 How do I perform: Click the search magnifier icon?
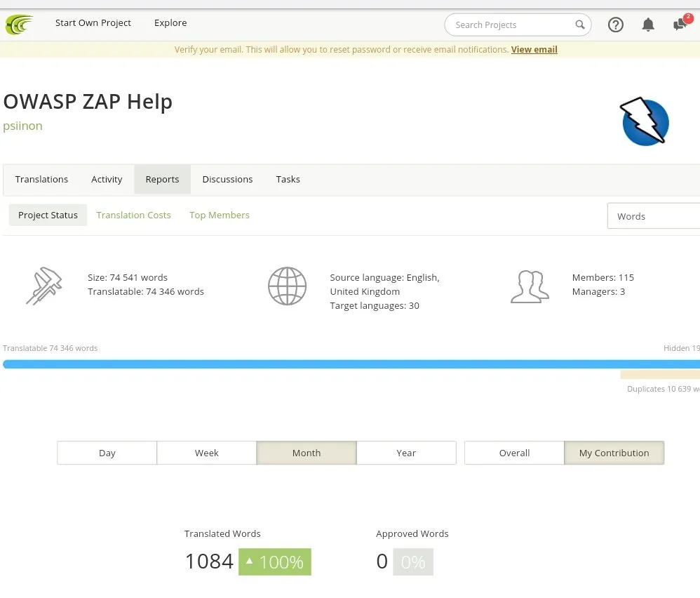click(x=579, y=25)
